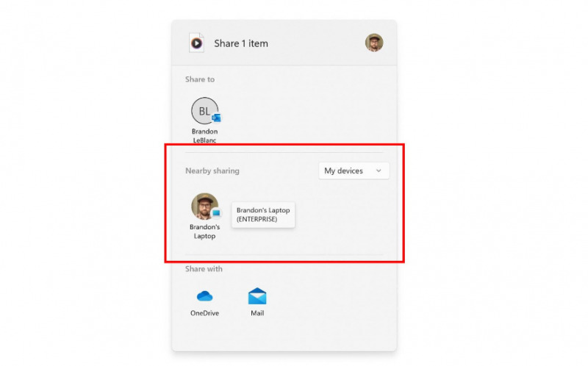Open the user profile picture at top right
Screen dimensions: 588x366
374,43
